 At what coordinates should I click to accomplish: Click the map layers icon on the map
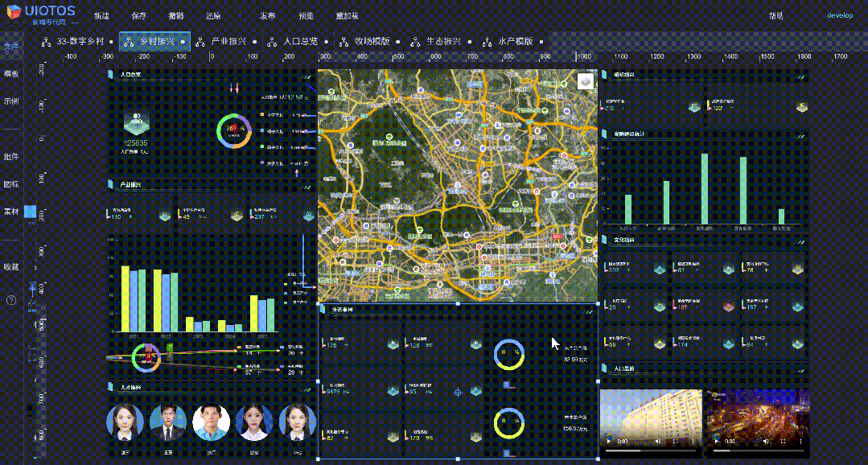586,80
